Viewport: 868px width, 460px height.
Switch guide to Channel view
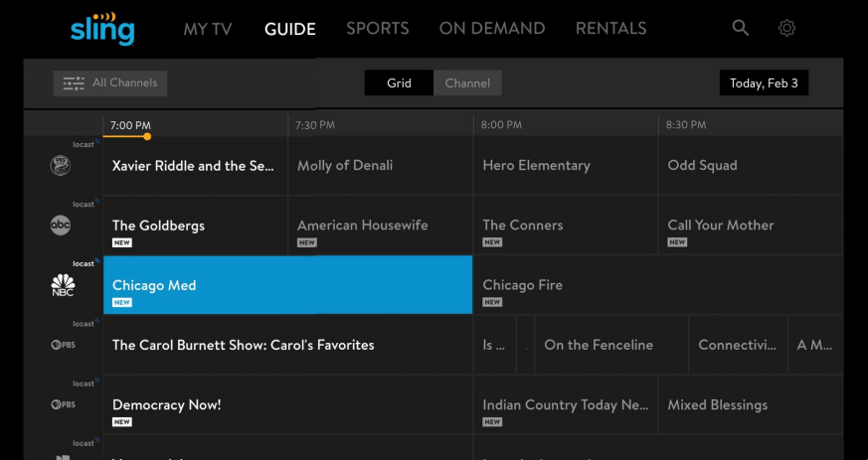coord(467,82)
